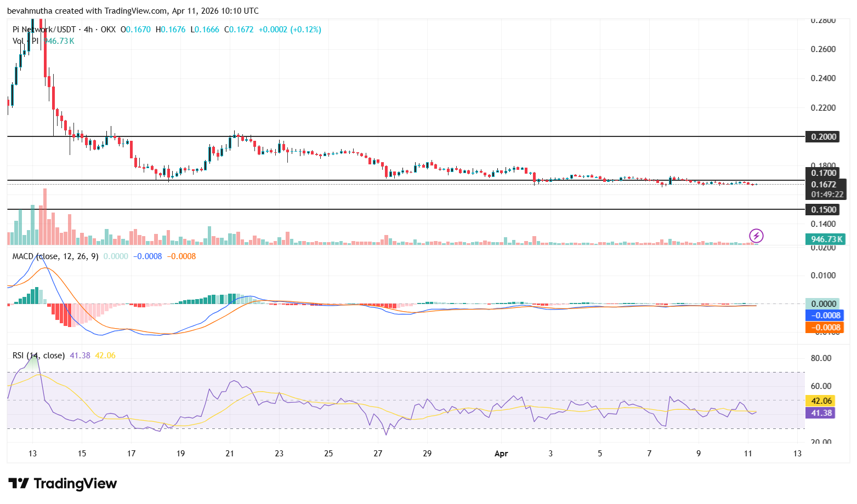Click the 0.1700 price level label
This screenshot has width=857, height=504.
point(823,173)
